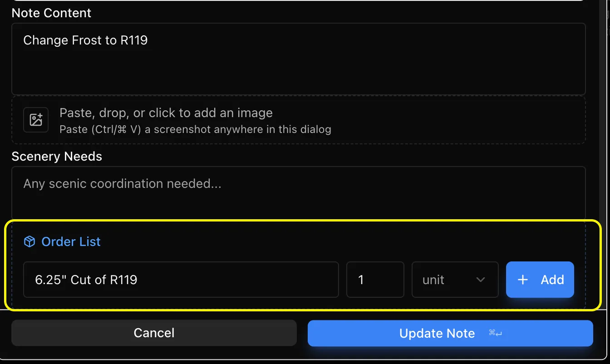Select the unit combo box in Order List
The height and width of the screenshot is (364, 610).
tap(455, 280)
